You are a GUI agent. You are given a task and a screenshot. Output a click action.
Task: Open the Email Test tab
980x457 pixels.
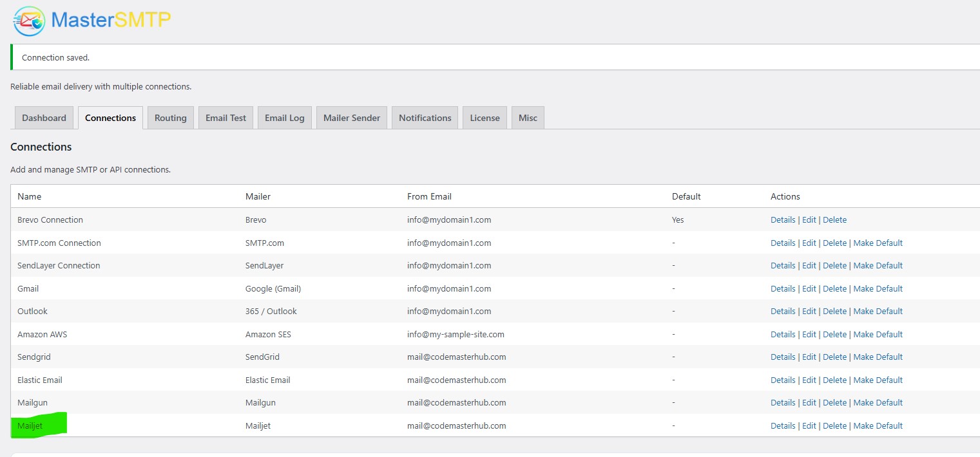[226, 118]
